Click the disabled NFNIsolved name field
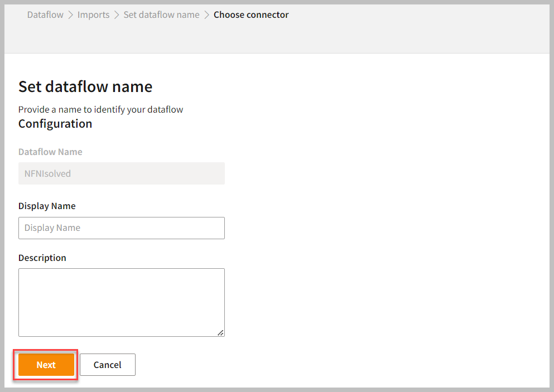The width and height of the screenshot is (554, 392). [122, 173]
